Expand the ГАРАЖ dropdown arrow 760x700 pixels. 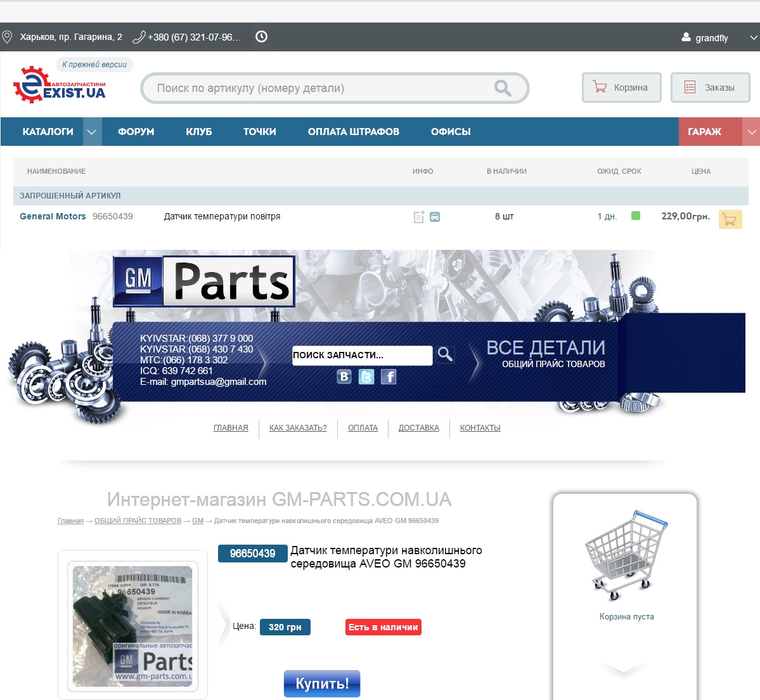[751, 131]
